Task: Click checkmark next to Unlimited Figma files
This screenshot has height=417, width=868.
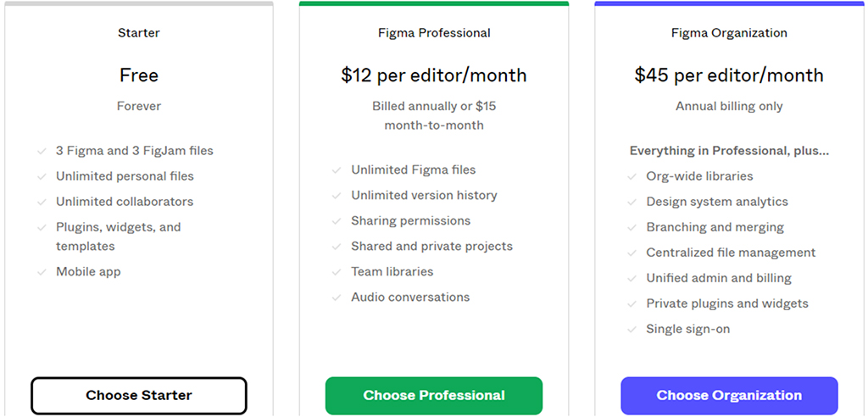Action: tap(337, 170)
